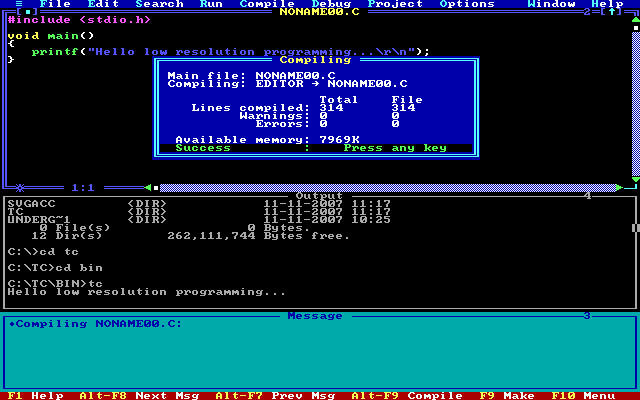Open the system menu (≡) icon
Image resolution: width=640 pixels, height=400 pixels.
19,4
